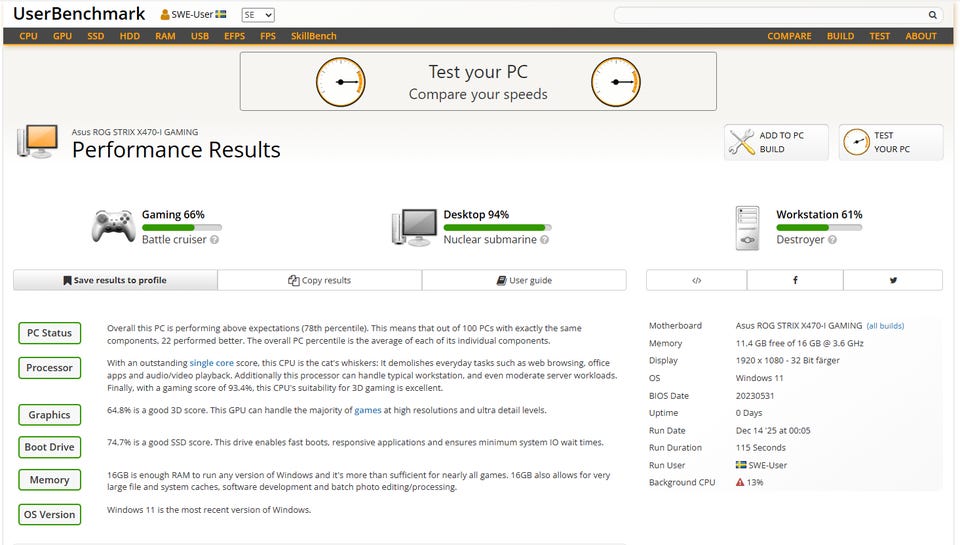
Task: Click the Workstation tower icon
Action: click(748, 228)
